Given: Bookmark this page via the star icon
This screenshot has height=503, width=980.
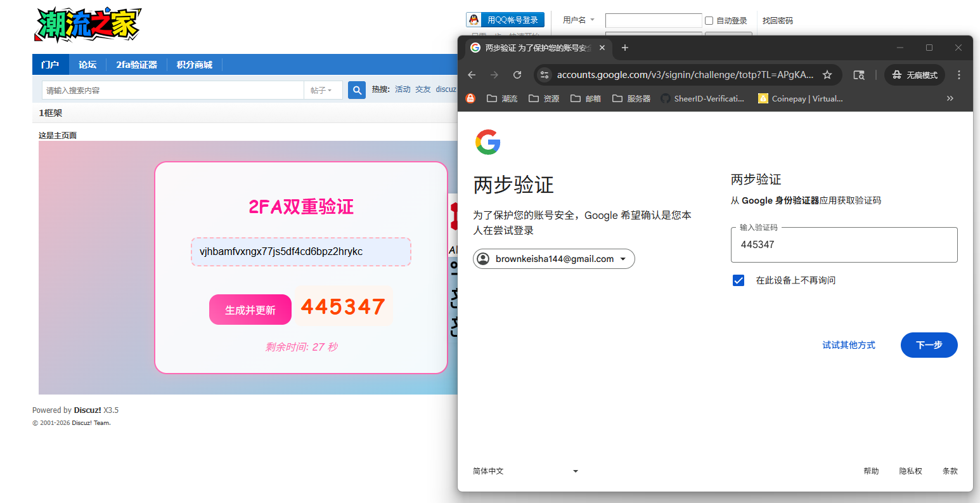Looking at the screenshot, I should pyautogui.click(x=827, y=74).
